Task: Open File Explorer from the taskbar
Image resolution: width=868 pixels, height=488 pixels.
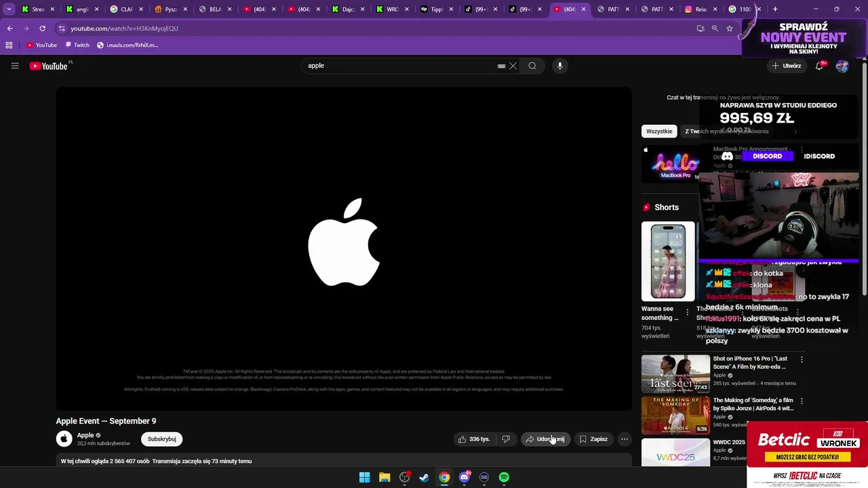Action: (x=384, y=477)
